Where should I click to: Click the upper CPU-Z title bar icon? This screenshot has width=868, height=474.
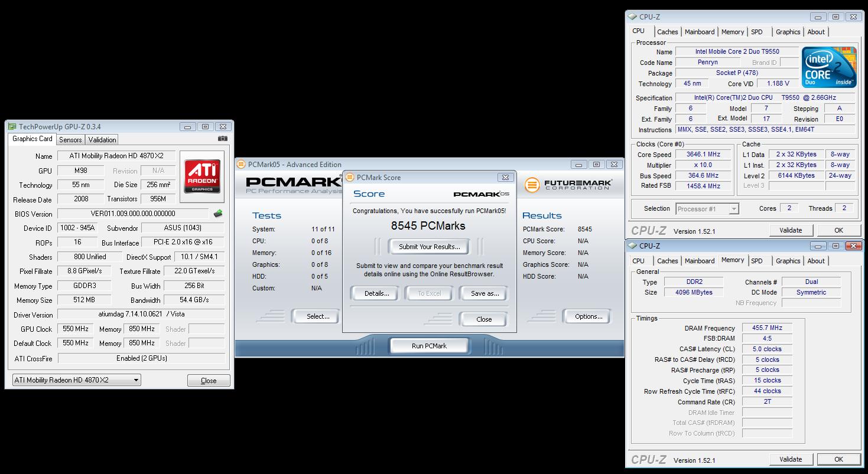[632, 17]
